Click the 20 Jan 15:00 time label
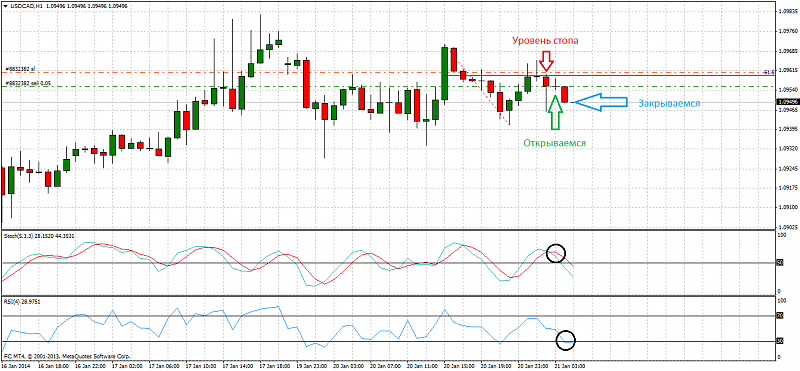800x371 pixels. 460,365
